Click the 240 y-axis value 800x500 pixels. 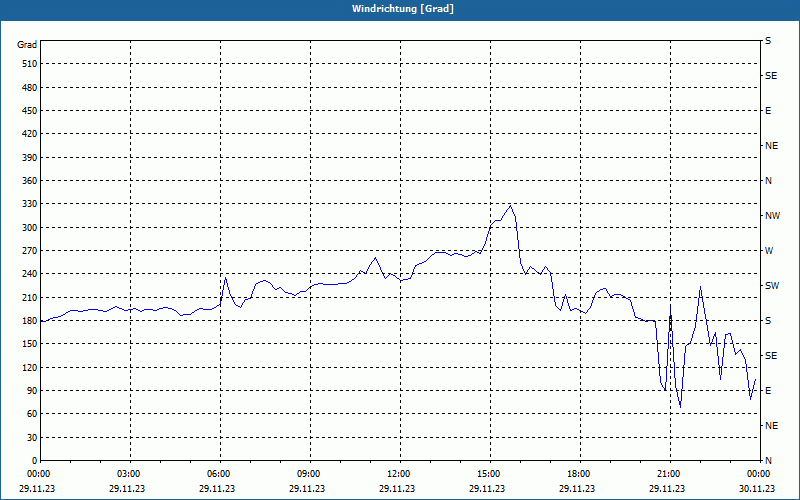coord(30,274)
